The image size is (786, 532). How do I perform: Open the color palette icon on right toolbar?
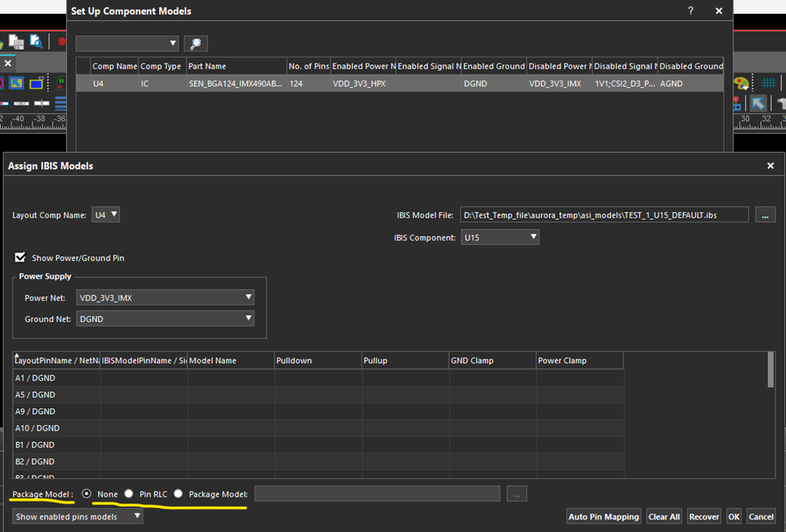point(742,83)
